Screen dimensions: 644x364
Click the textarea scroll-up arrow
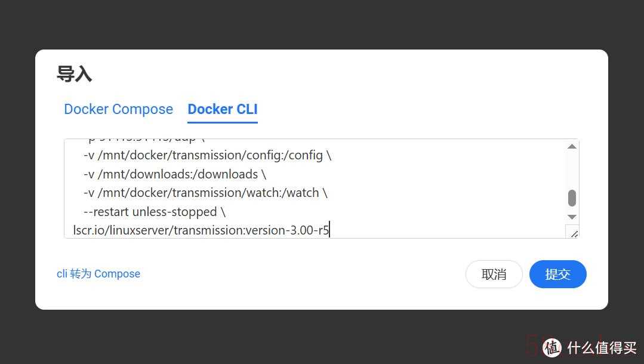click(572, 146)
